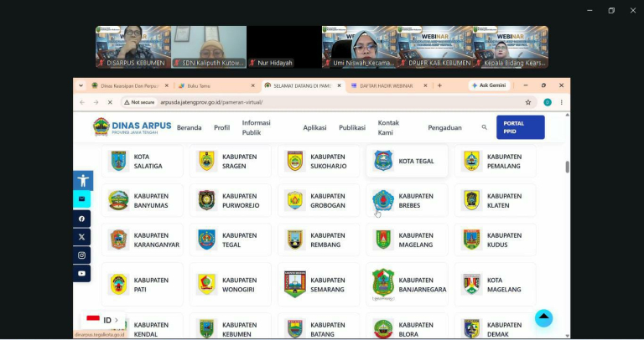Open the Informasi Publik menu
This screenshot has height=340, width=644.
[257, 127]
